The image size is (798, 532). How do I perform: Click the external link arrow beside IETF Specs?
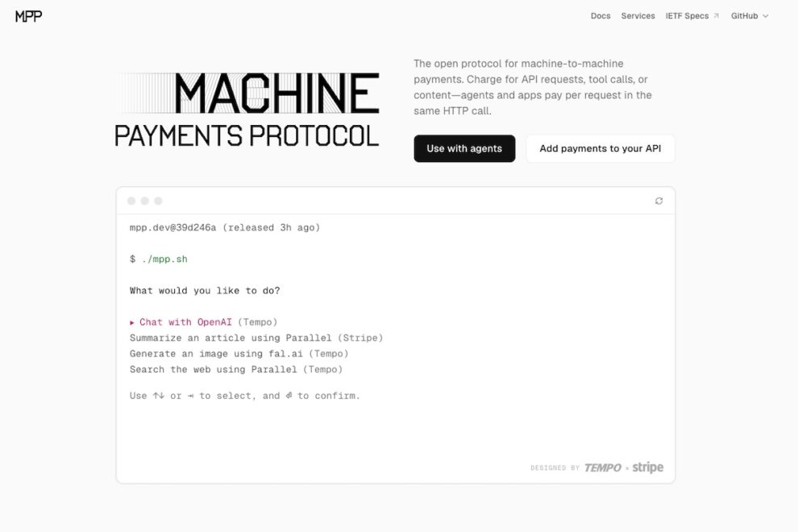[716, 15]
